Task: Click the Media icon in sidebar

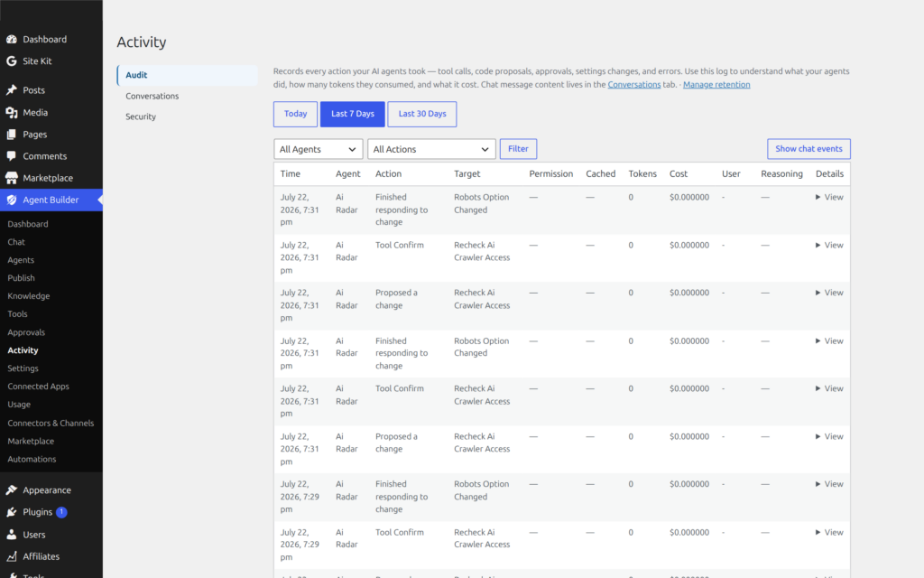Action: tap(11, 112)
